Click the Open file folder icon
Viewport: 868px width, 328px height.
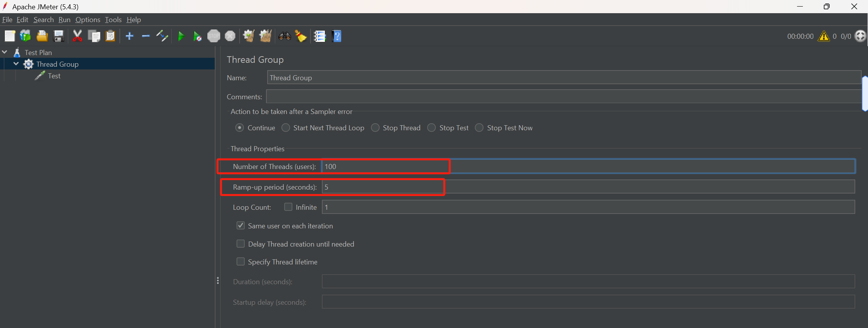pos(42,36)
